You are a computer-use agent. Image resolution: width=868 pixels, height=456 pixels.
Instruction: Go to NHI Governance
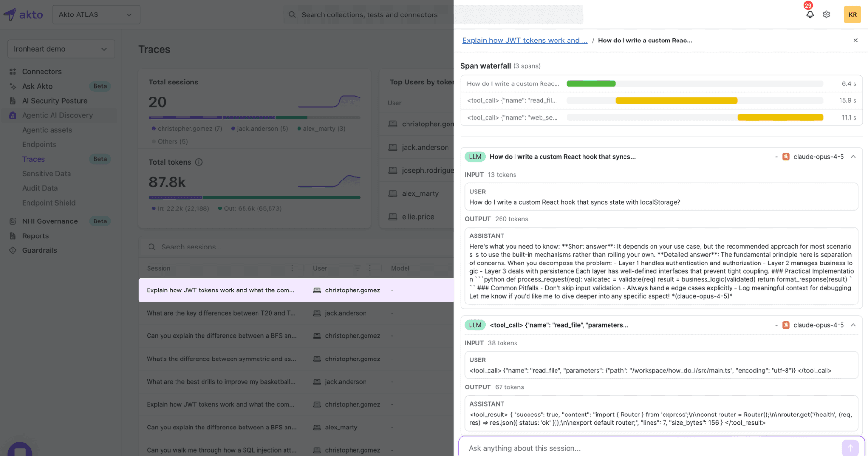(x=50, y=221)
